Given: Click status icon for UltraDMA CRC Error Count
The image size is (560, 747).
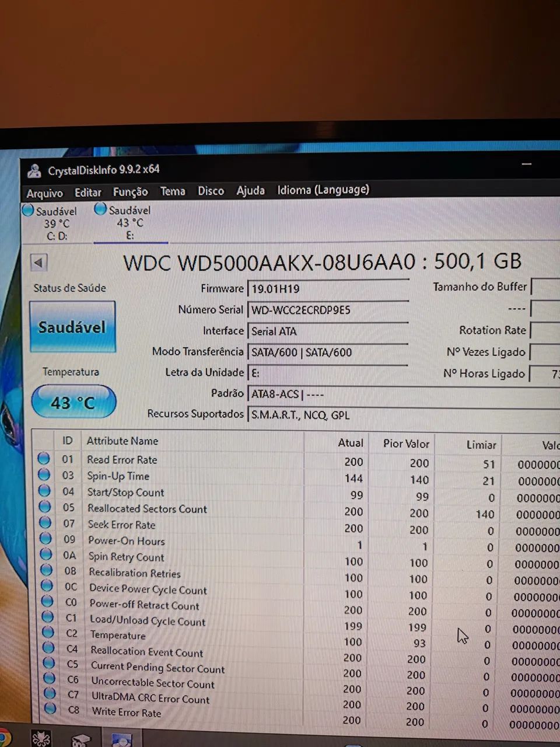Looking at the screenshot, I should 50,694.
